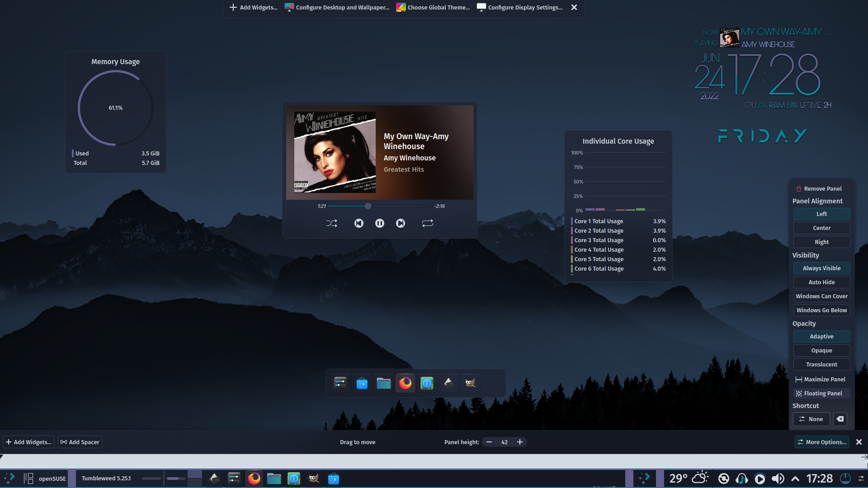The width and height of the screenshot is (868, 488).
Task: Skip to the next track
Action: click(401, 223)
